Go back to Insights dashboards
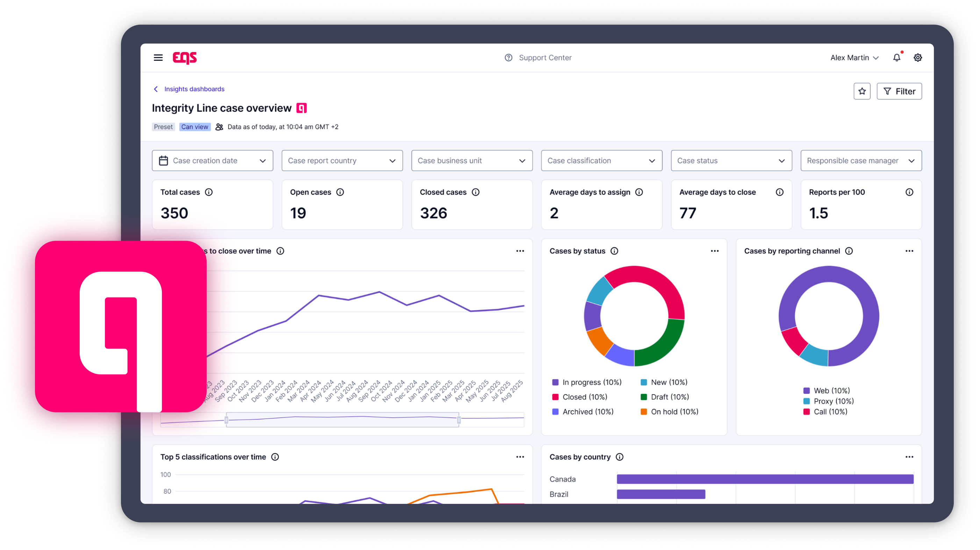The height and width of the screenshot is (550, 980). pos(189,89)
